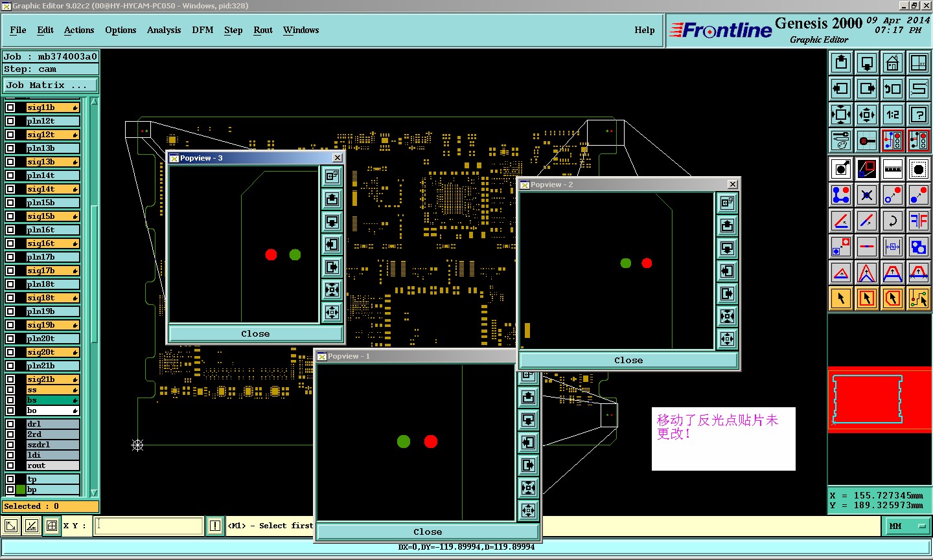
Task: Select the pln18t layer name
Action: pos(52,284)
